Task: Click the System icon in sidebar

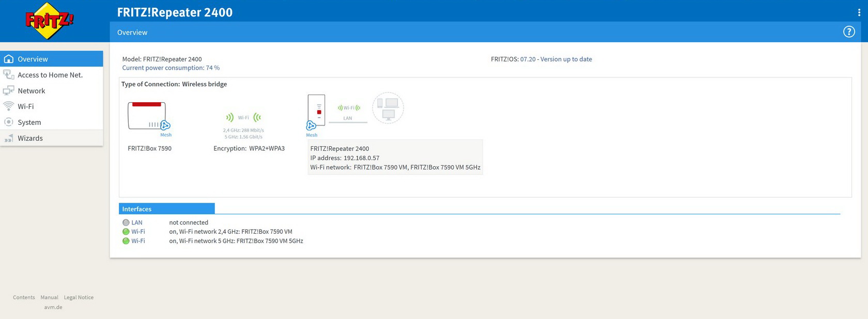Action: 9,122
